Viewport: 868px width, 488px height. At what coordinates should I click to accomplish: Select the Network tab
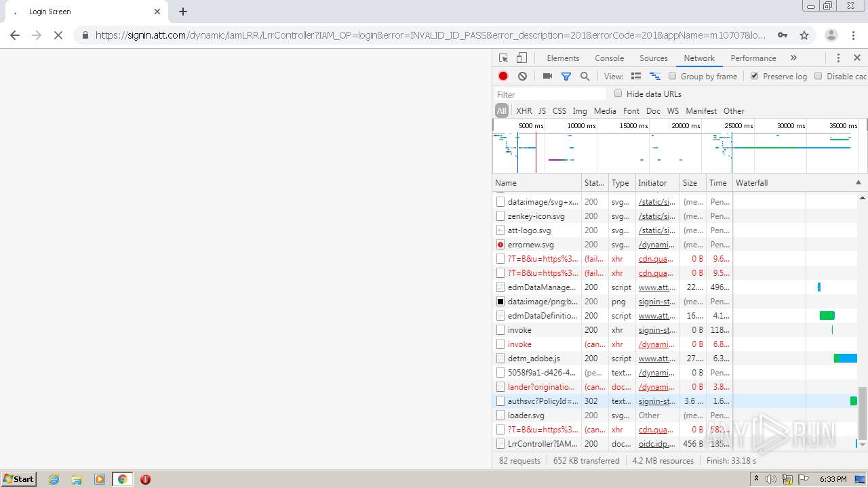click(699, 58)
